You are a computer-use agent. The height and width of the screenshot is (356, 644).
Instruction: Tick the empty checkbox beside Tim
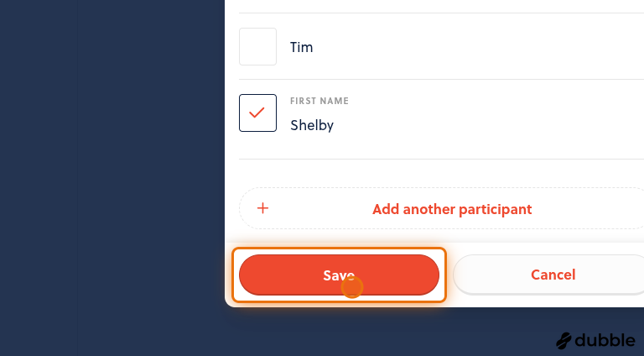pyautogui.click(x=258, y=46)
